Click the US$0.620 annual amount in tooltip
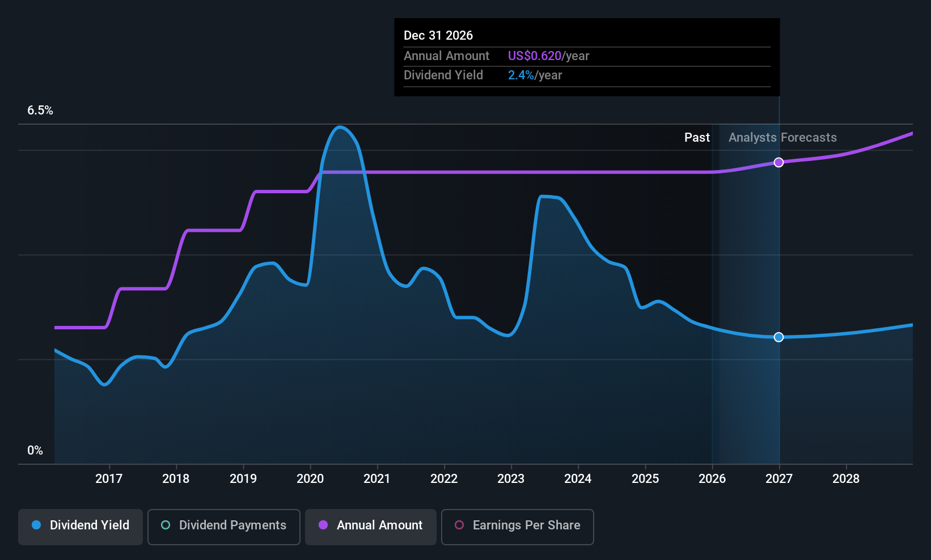This screenshot has width=931, height=560. (x=534, y=56)
